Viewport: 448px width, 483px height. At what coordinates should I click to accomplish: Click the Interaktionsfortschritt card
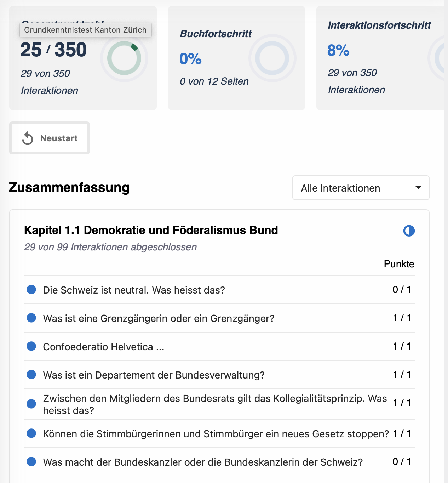pyautogui.click(x=379, y=58)
